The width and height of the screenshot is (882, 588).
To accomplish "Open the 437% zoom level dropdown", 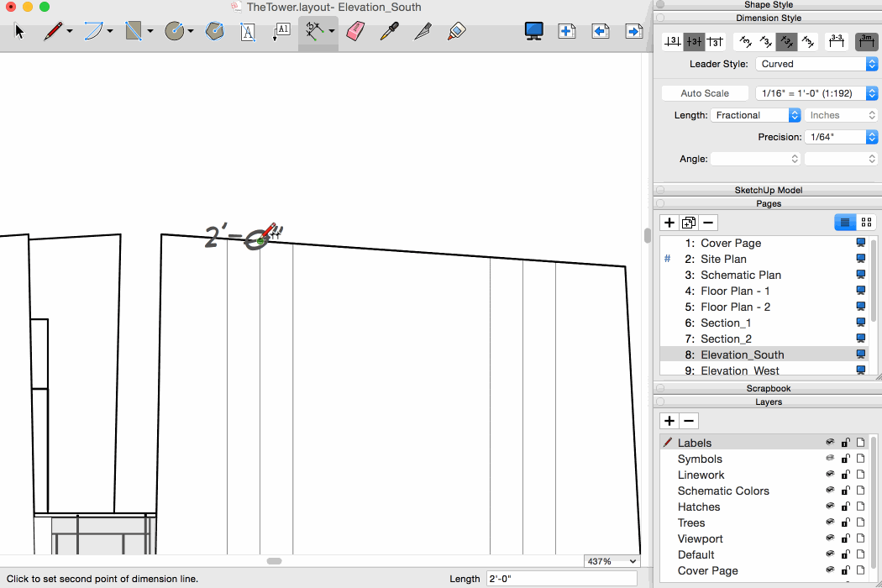I will pyautogui.click(x=612, y=561).
